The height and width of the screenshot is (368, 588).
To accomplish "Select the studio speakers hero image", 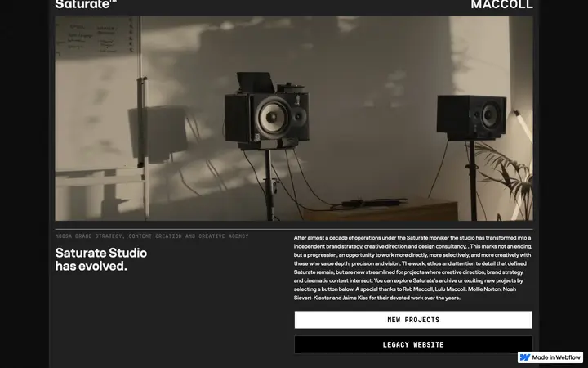I will 294,119.
